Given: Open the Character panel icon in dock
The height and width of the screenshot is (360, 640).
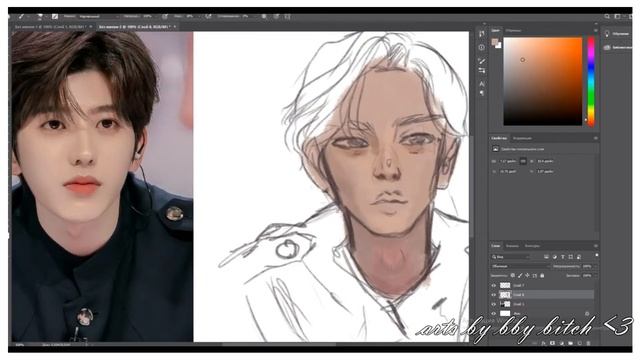Looking at the screenshot, I should pos(482,84).
